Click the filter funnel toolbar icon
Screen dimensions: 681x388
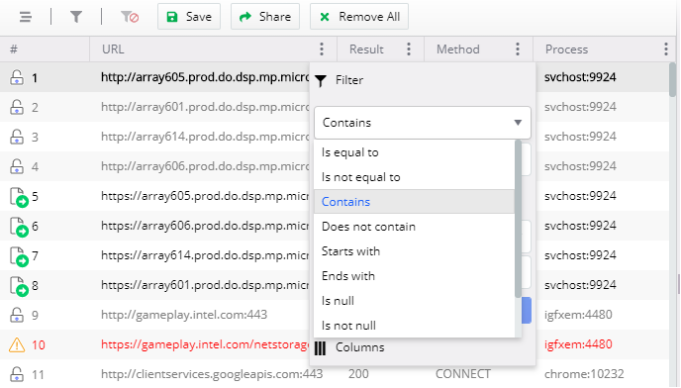(x=76, y=17)
